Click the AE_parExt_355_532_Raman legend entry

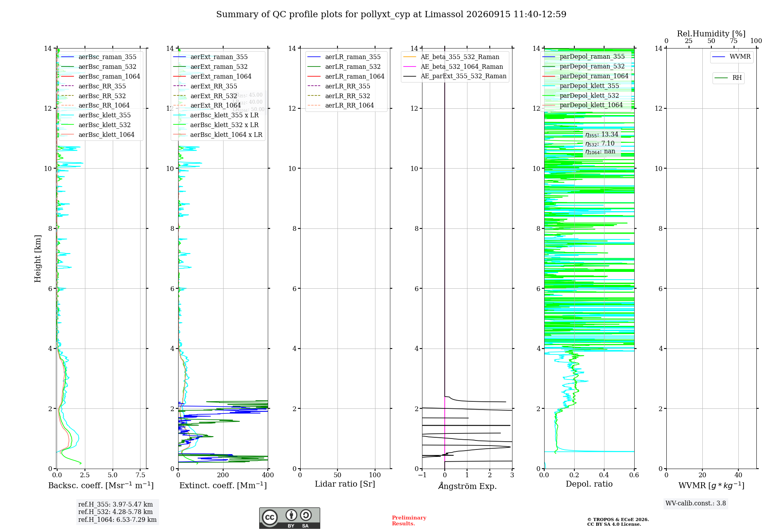pos(455,76)
